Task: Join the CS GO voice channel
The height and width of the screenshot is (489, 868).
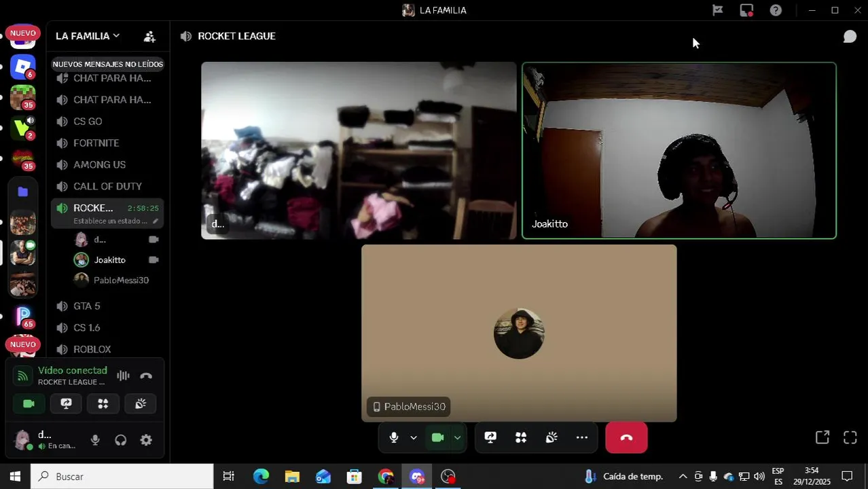Action: (107, 122)
